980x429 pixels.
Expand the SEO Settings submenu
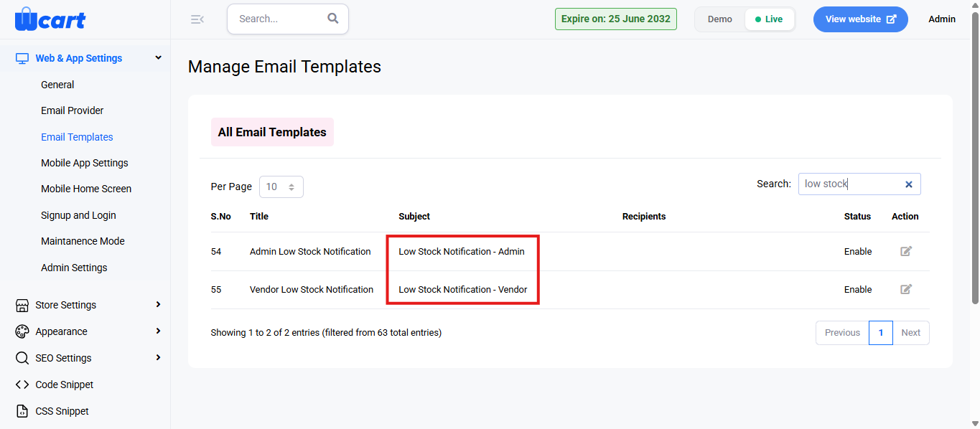click(159, 357)
